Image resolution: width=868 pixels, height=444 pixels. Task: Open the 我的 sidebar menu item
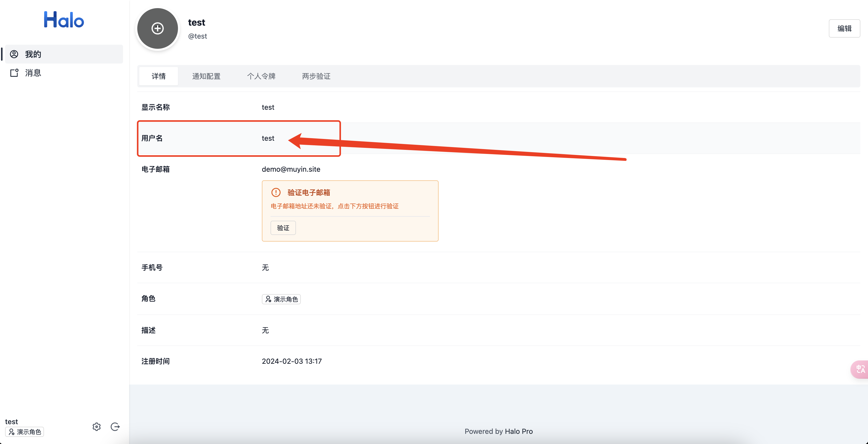tap(64, 54)
